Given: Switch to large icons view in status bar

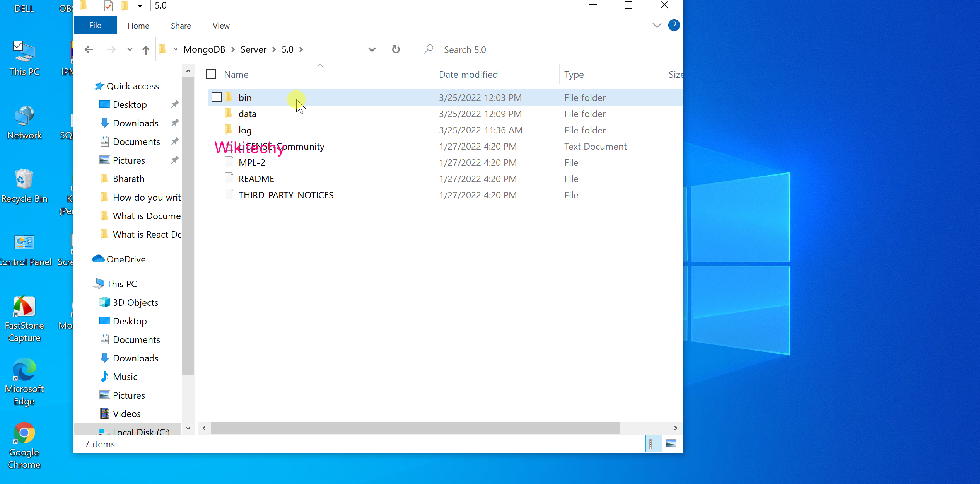Looking at the screenshot, I should coord(671,443).
